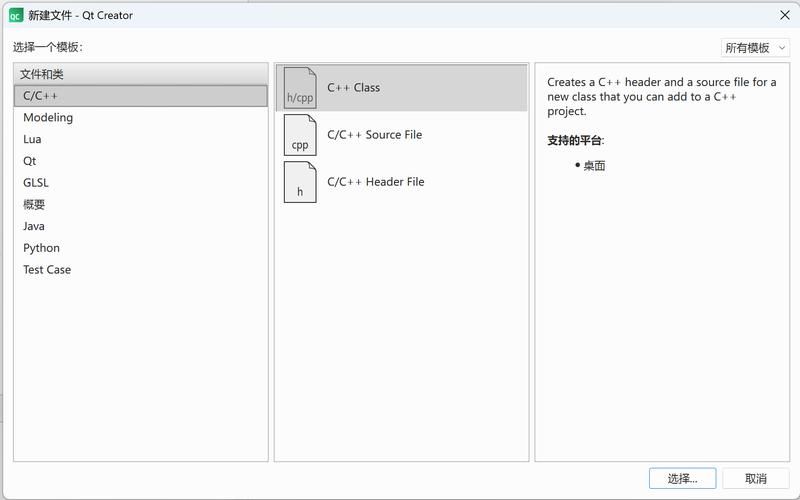Select the 概要 category

[141, 204]
